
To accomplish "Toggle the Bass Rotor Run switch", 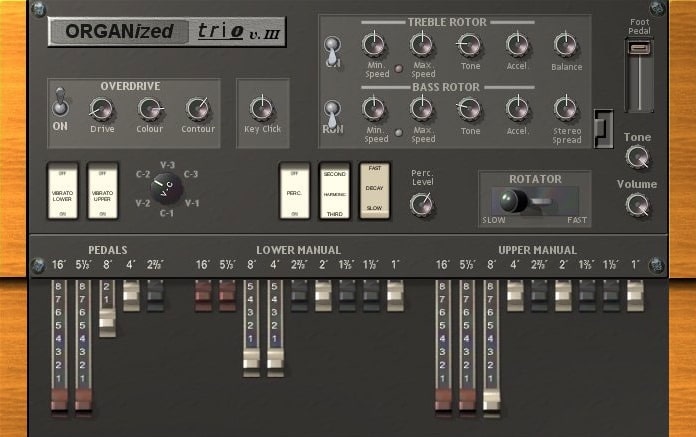I will [x=333, y=110].
